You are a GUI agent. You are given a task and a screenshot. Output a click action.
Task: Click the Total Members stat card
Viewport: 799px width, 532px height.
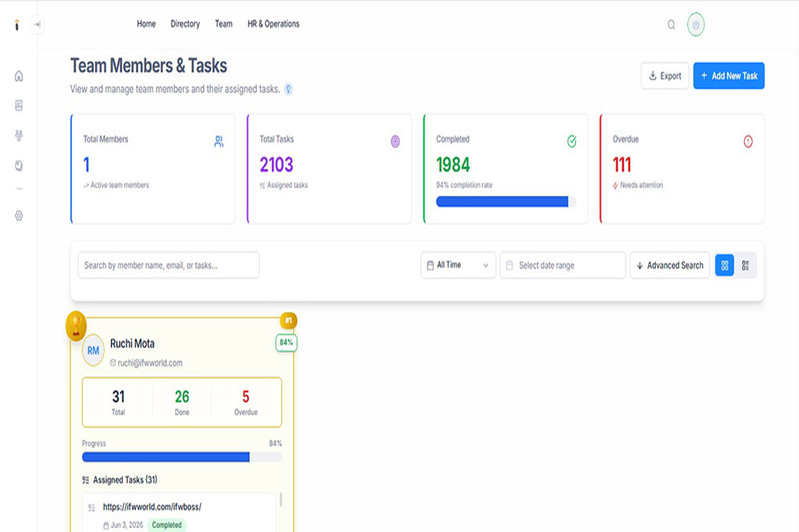coord(153,169)
